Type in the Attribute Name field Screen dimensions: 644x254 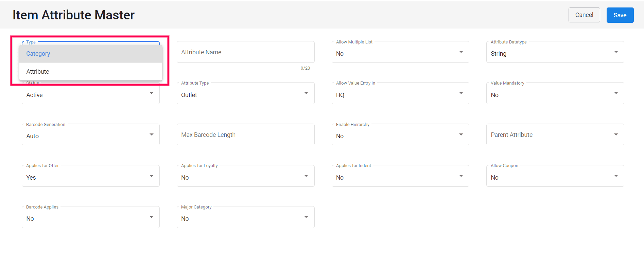[245, 52]
